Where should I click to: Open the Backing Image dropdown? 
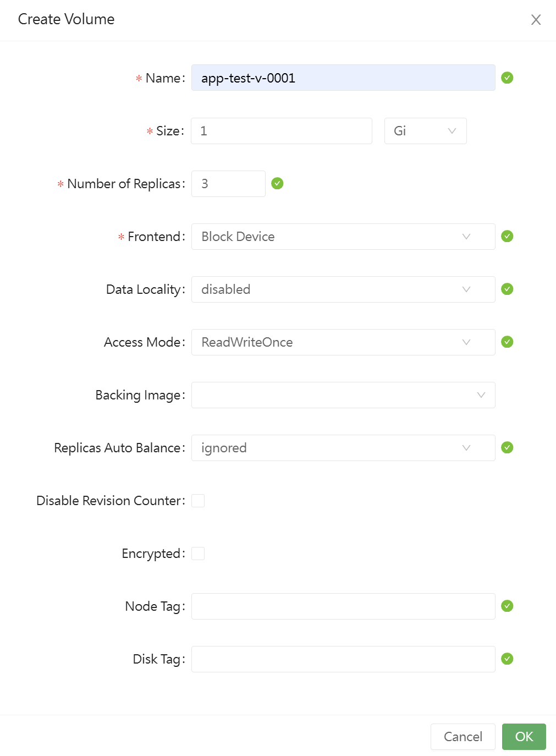pyautogui.click(x=343, y=395)
